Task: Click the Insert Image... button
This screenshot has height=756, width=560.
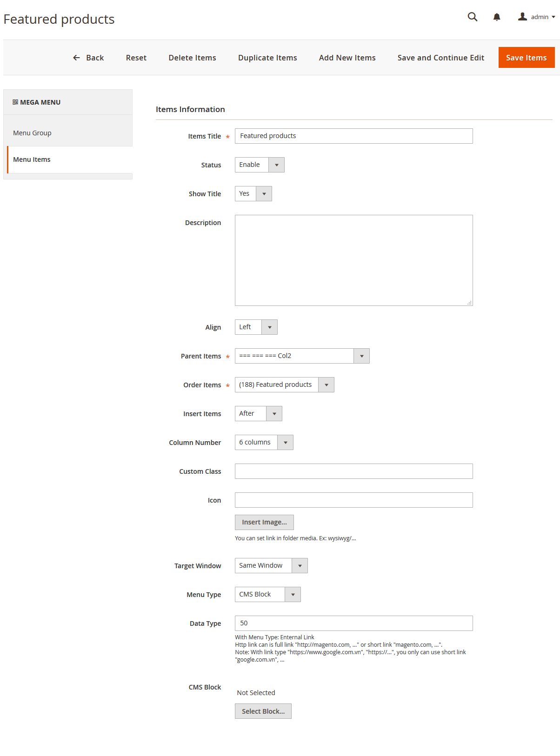Action: point(264,523)
